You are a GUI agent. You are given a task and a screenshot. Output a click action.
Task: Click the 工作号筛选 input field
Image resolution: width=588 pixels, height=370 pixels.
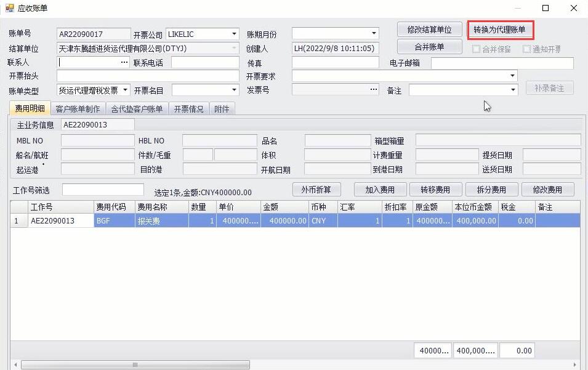[103, 190]
